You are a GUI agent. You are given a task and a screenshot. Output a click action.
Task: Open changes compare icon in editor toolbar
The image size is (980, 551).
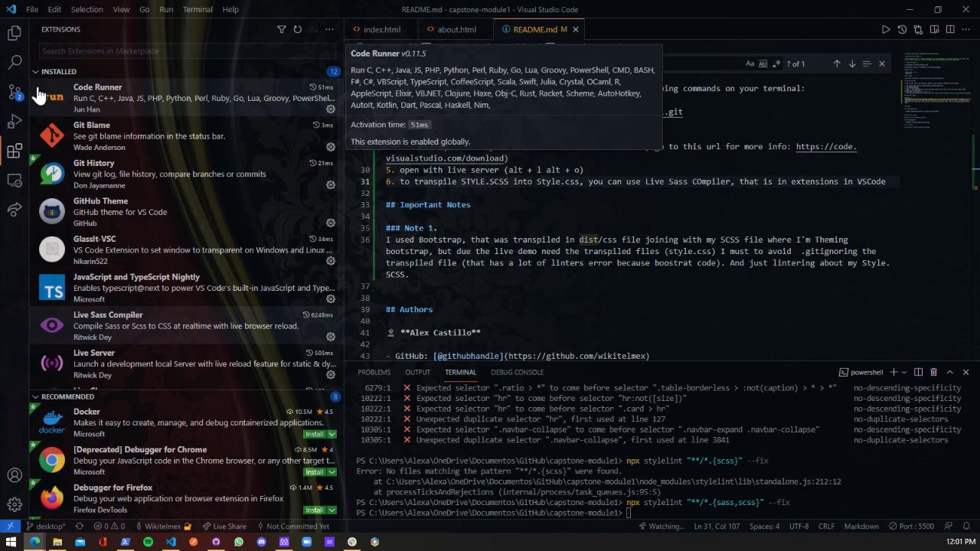coord(918,29)
